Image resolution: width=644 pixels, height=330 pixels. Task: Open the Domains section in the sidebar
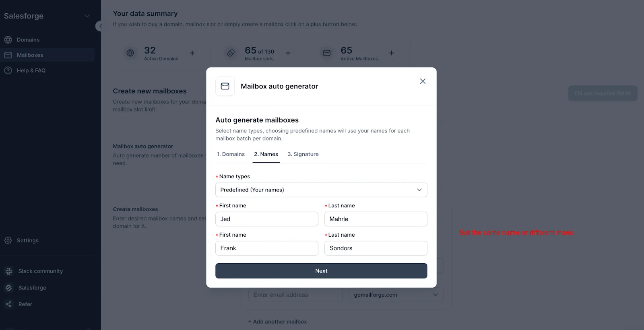click(28, 39)
